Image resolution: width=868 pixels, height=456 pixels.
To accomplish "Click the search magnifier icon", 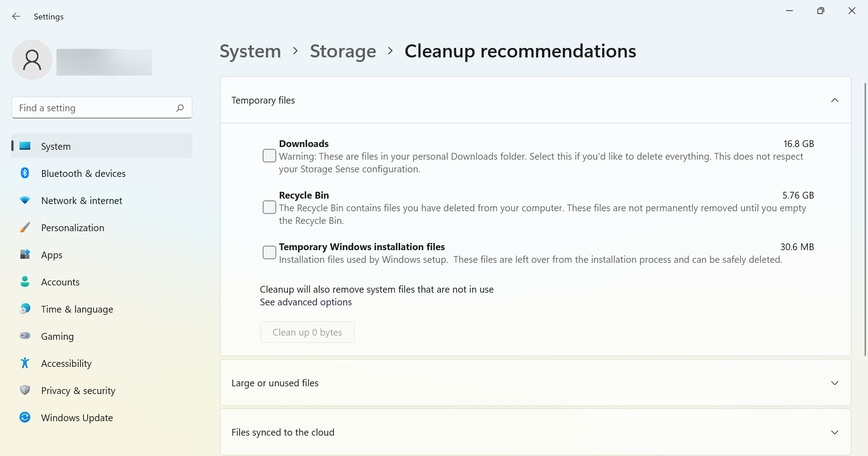I will coord(180,108).
